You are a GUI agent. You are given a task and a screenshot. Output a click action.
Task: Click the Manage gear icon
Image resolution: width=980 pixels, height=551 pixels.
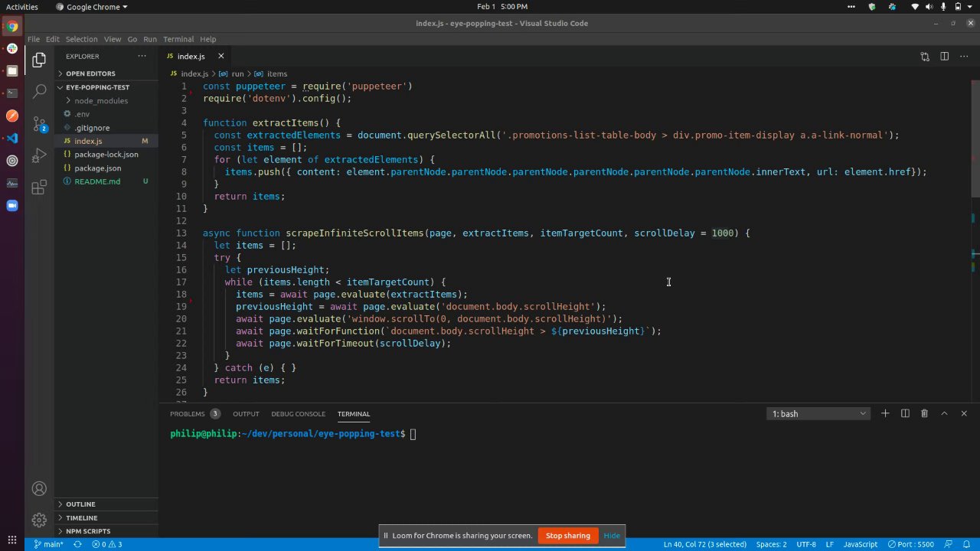point(40,520)
